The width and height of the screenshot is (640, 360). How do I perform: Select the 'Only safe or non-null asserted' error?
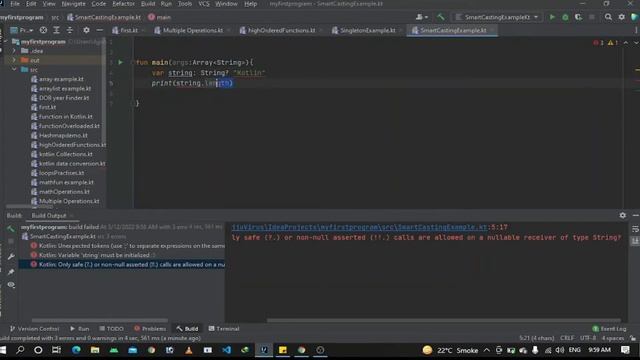point(128,264)
